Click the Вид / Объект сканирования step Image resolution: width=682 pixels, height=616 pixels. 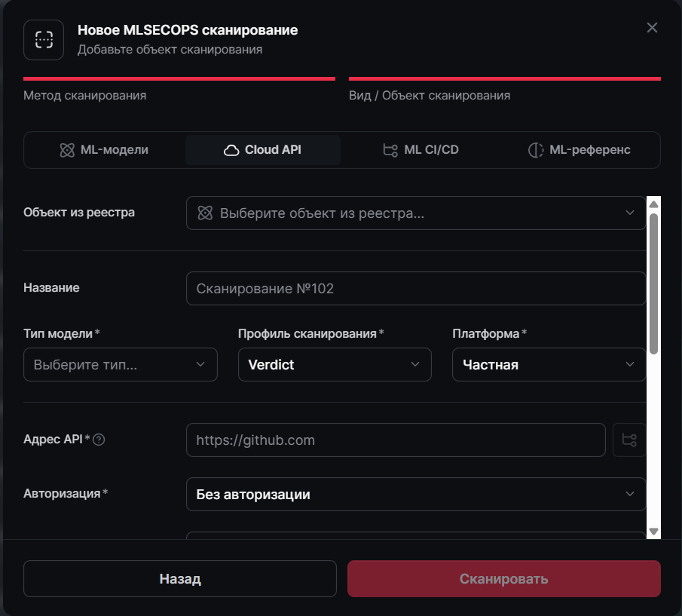pyautogui.click(x=505, y=89)
